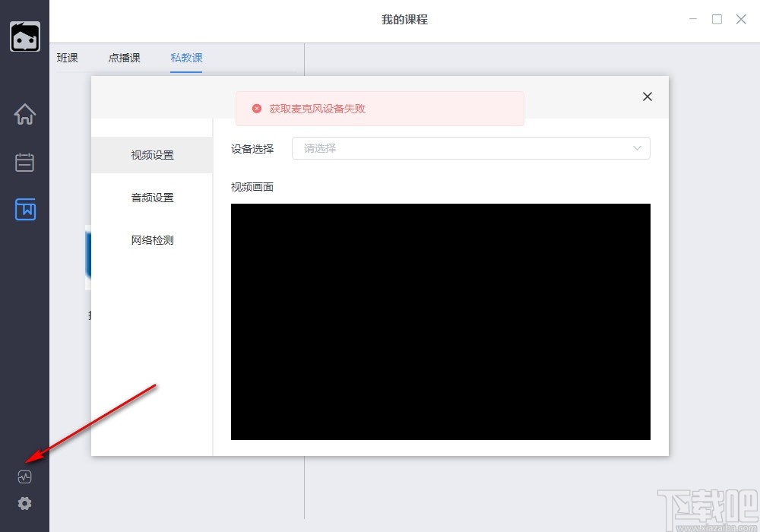Viewport: 760px width, 532px height.
Task: Open the settings gear at sidebar bottom
Action: pos(24,503)
